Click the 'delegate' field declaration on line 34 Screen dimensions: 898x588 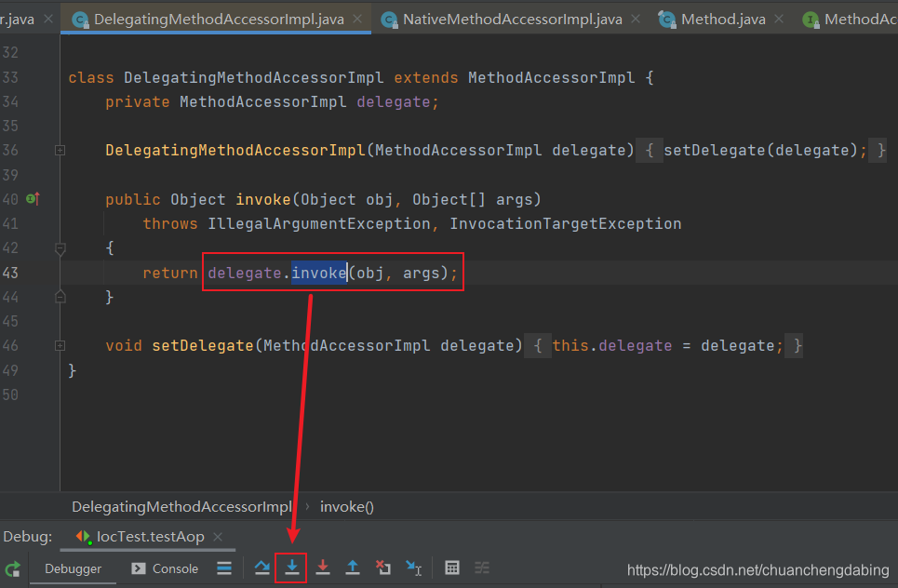[x=393, y=102]
